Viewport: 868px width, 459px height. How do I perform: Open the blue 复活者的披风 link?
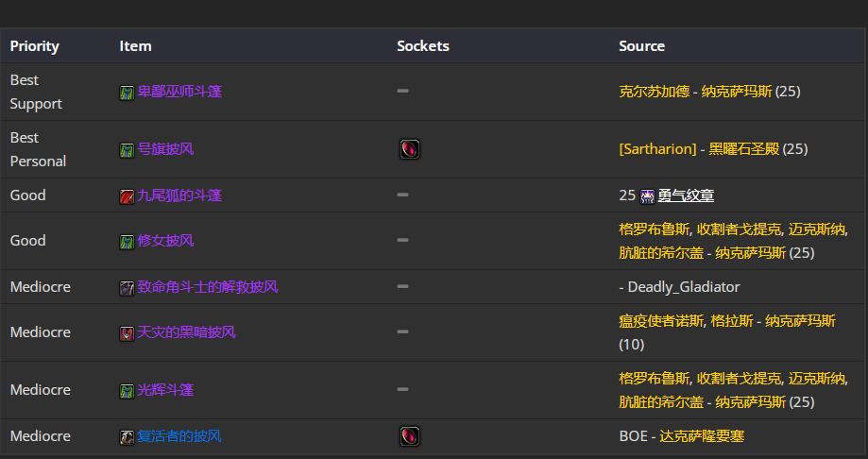tap(179, 435)
